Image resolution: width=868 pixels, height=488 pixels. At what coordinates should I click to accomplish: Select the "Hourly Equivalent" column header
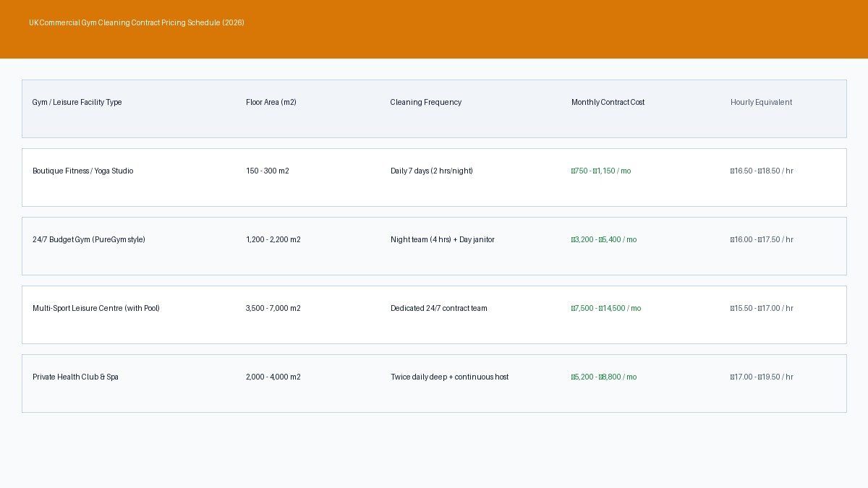pyautogui.click(x=761, y=102)
